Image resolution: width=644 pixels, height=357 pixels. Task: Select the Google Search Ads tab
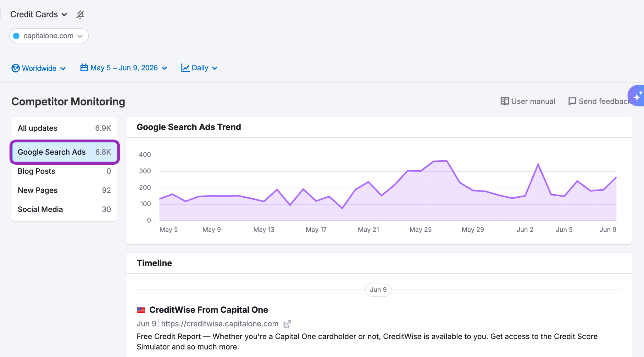(x=64, y=152)
